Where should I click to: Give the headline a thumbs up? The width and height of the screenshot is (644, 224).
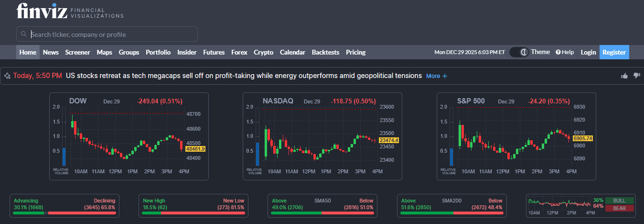624,76
